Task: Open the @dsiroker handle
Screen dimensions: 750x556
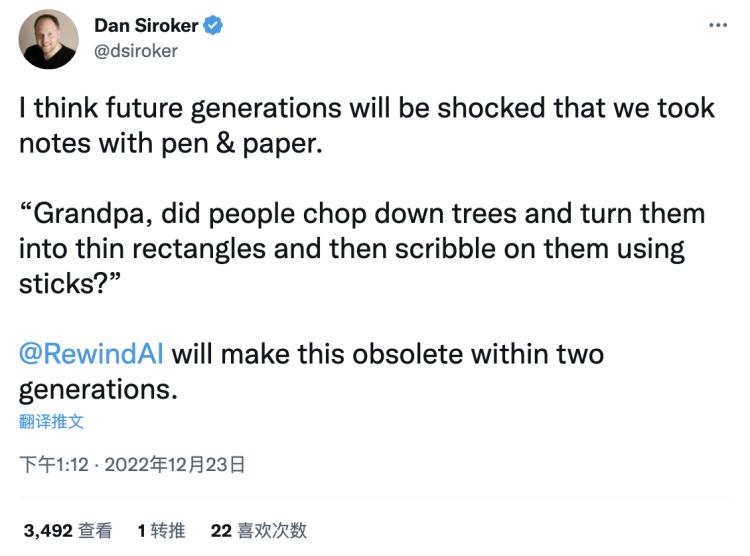Action: (x=135, y=51)
